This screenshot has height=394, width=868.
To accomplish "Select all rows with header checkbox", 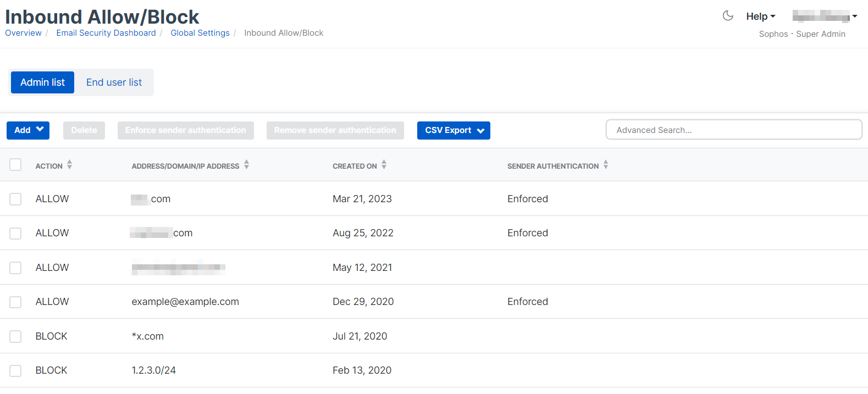I will [15, 165].
